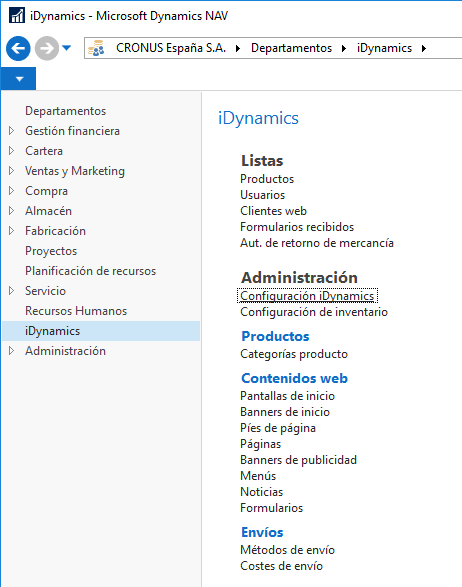The width and height of the screenshot is (462, 587).
Task: Open Formularios link under Contenidos web
Action: 271,508
